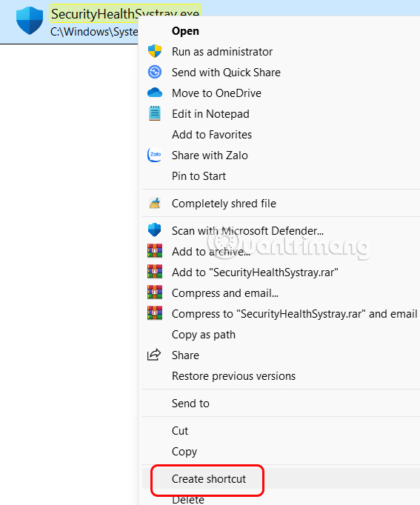This screenshot has width=420, height=505.
Task: Choose Compress and email entry
Action: pos(225,293)
